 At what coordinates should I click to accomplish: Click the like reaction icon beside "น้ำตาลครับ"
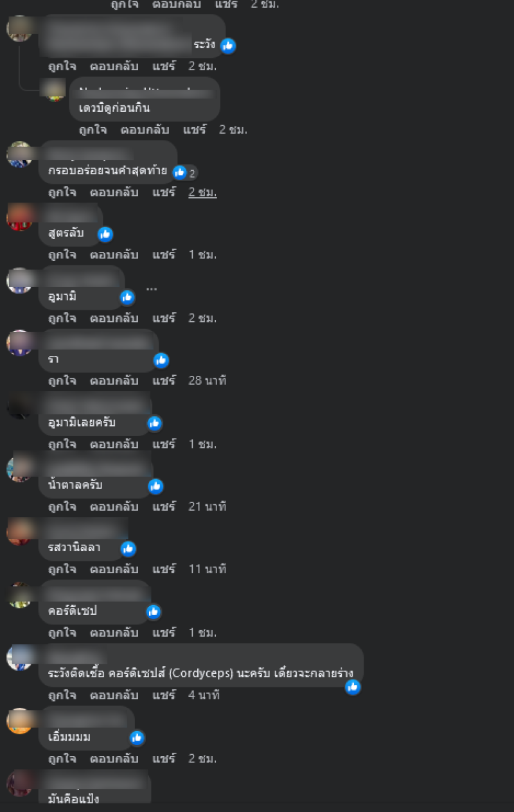click(x=155, y=486)
